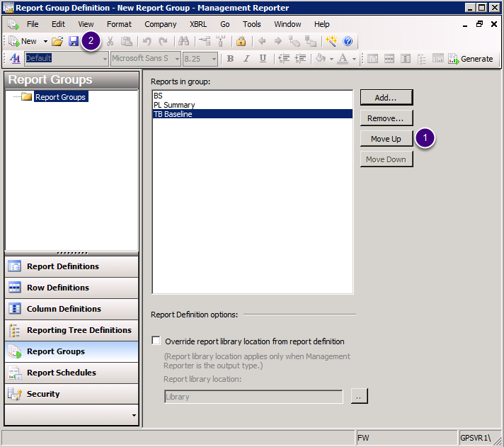Open the font color dropdown arrow
The width and height of the screenshot is (504, 447).
[x=354, y=60]
